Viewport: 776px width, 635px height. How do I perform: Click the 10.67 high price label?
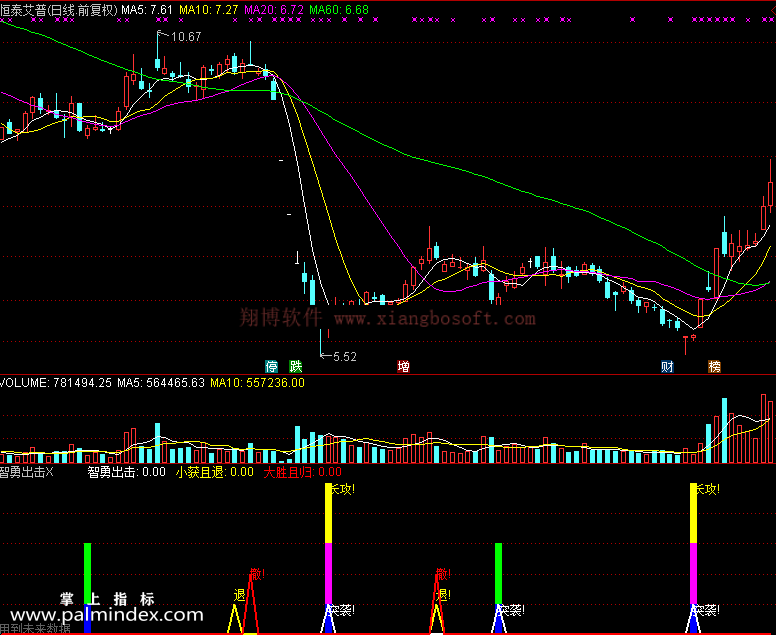tap(186, 37)
